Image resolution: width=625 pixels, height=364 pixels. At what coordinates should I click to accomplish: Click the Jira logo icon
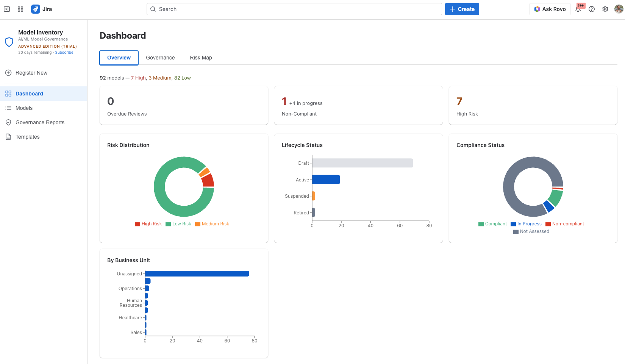click(x=35, y=9)
